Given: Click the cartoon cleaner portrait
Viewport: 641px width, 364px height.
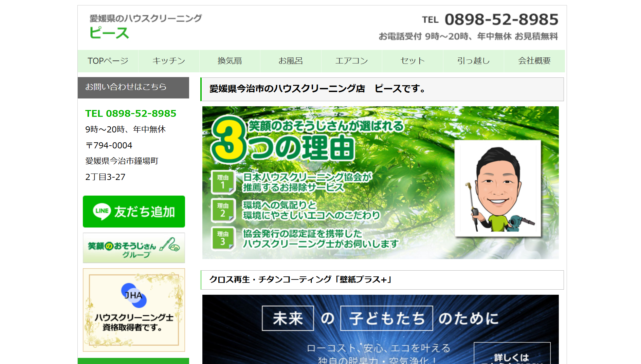Looking at the screenshot, I should [x=498, y=188].
